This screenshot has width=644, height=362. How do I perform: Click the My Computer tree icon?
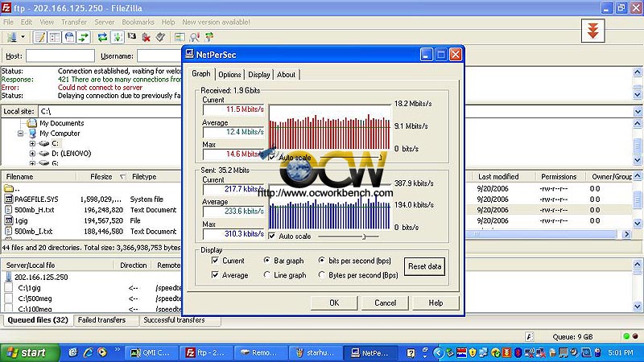32,134
